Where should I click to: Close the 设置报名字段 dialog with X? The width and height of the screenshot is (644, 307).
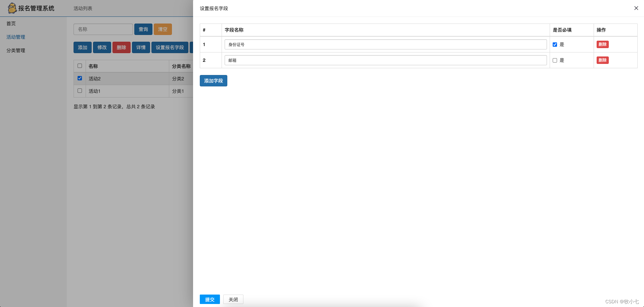(636, 8)
